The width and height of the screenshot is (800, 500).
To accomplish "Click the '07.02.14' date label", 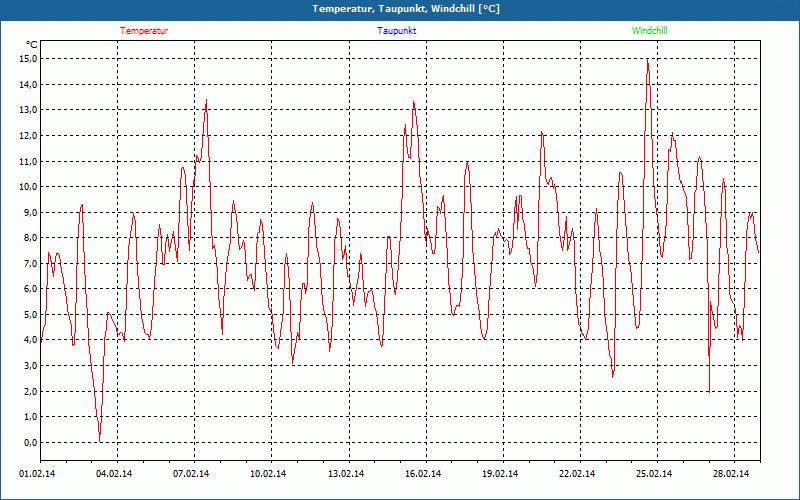I will 191,474.
